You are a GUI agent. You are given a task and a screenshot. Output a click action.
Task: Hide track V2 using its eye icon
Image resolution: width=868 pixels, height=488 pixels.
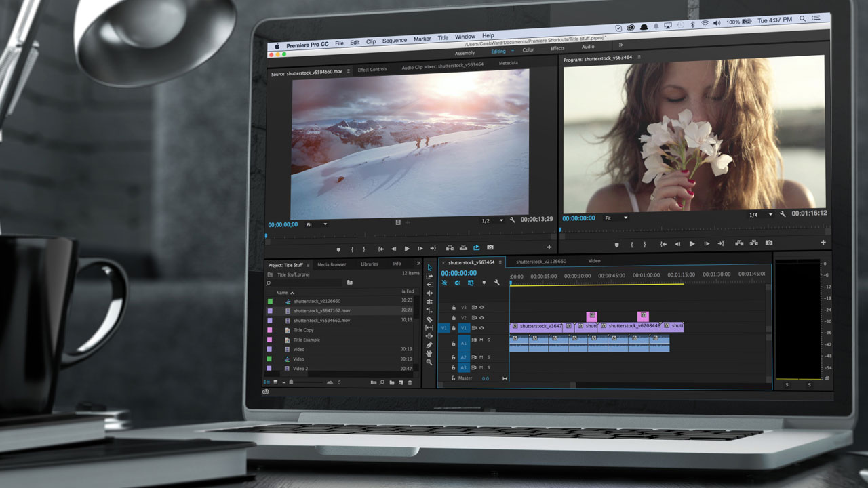coord(481,317)
